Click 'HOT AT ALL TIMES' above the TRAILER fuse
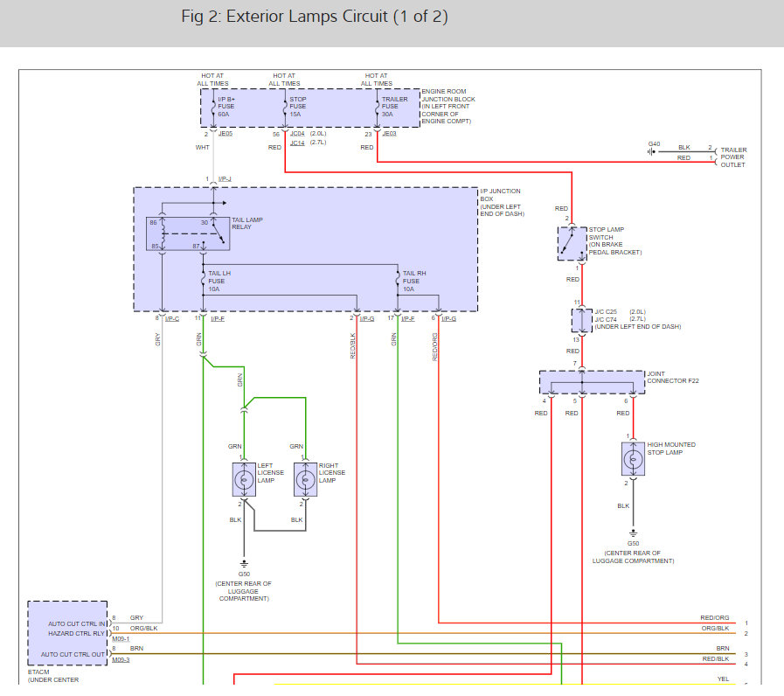Image resolution: width=784 pixels, height=696 pixels. pos(377,80)
